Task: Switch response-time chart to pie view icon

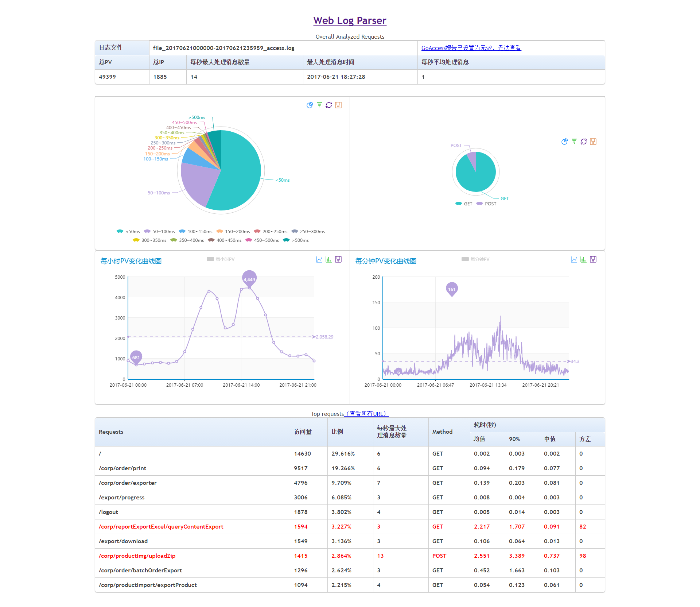Action: click(310, 105)
